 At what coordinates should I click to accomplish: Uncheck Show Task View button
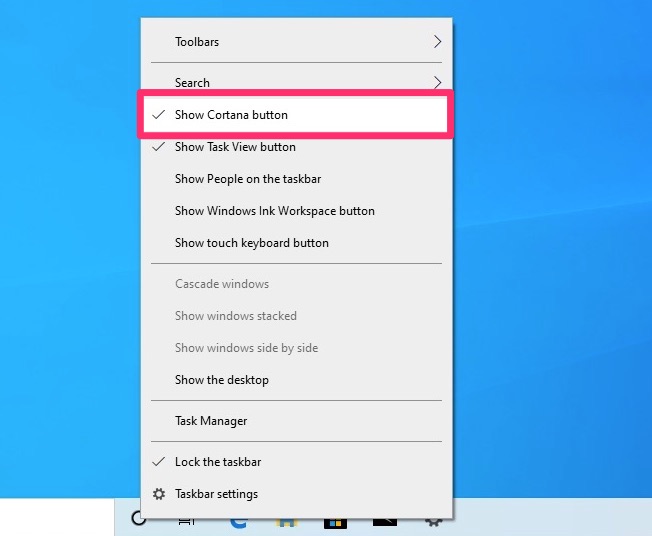click(296, 147)
